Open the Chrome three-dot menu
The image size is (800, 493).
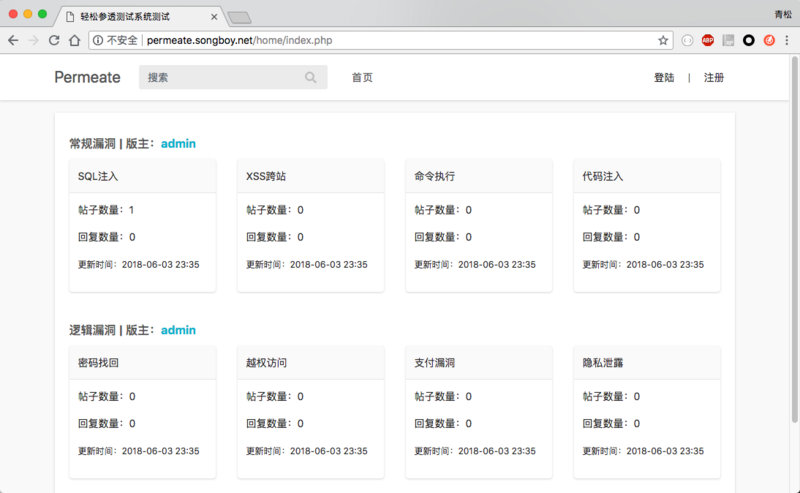click(787, 40)
